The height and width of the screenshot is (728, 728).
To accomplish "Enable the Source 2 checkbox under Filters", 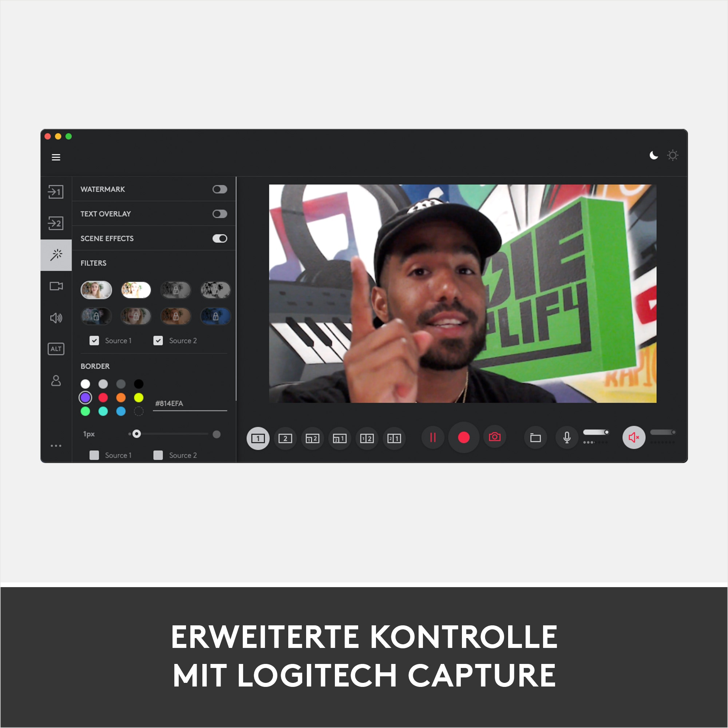I will click(162, 341).
